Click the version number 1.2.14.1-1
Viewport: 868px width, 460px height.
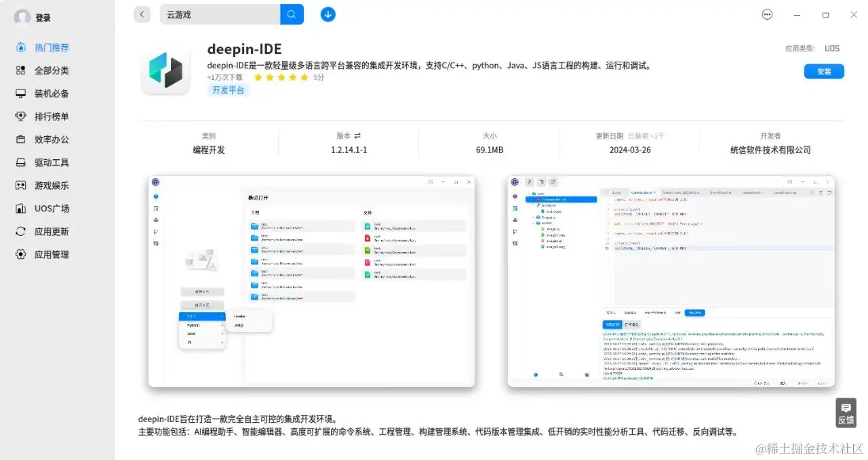pyautogui.click(x=349, y=150)
